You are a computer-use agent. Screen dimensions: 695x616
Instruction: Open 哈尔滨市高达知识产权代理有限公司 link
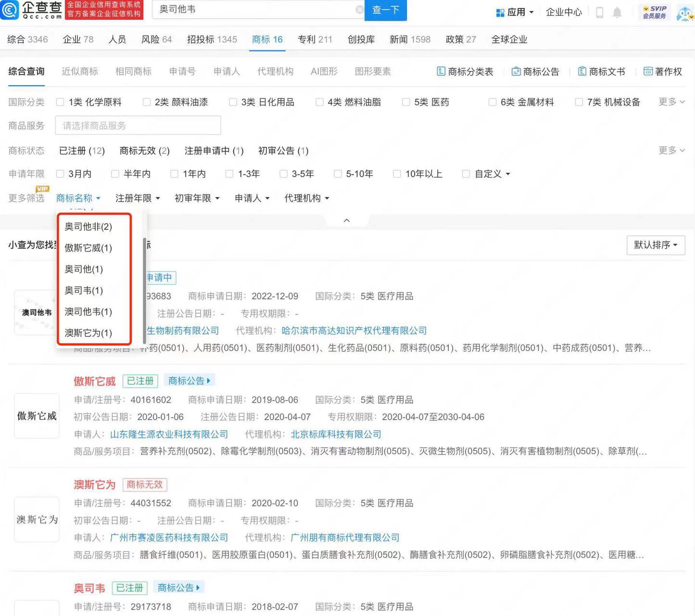pos(354,331)
